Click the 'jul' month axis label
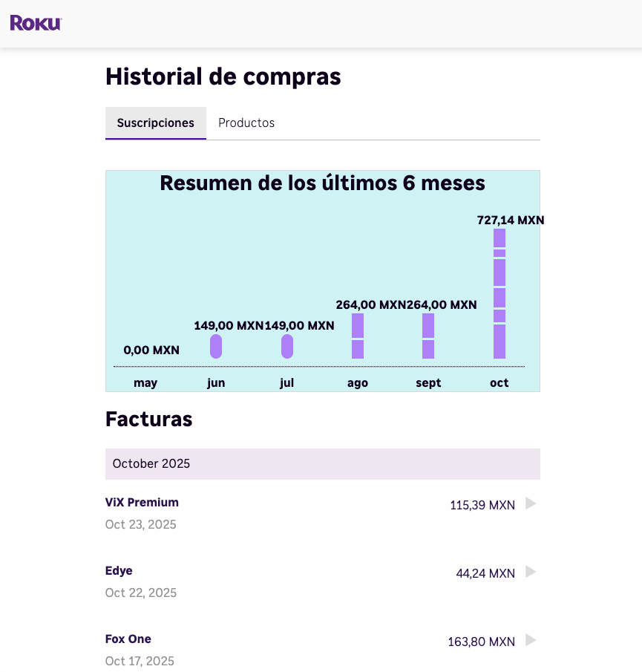 [287, 383]
